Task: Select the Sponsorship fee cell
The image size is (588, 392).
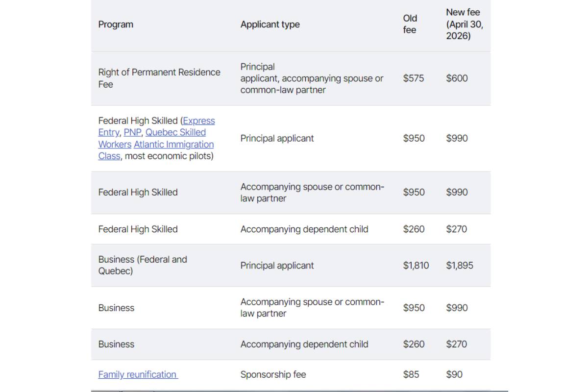Action: 273,374
